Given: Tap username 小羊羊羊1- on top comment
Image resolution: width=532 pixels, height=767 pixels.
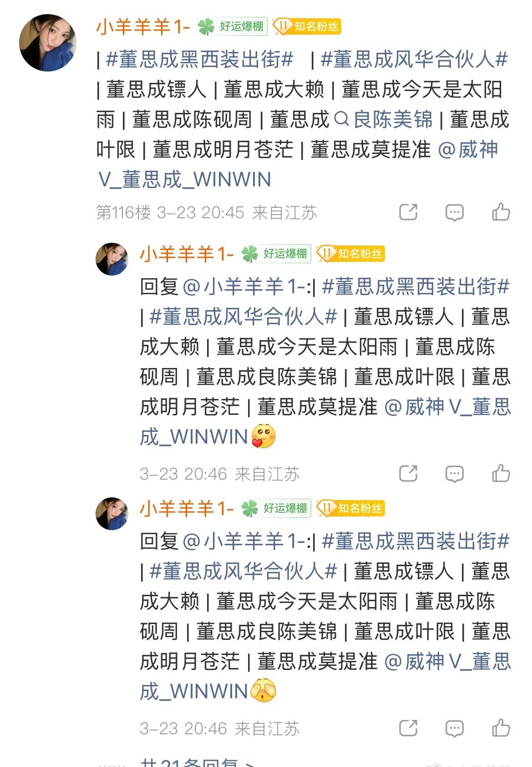Looking at the screenshot, I should pyautogui.click(x=143, y=26).
